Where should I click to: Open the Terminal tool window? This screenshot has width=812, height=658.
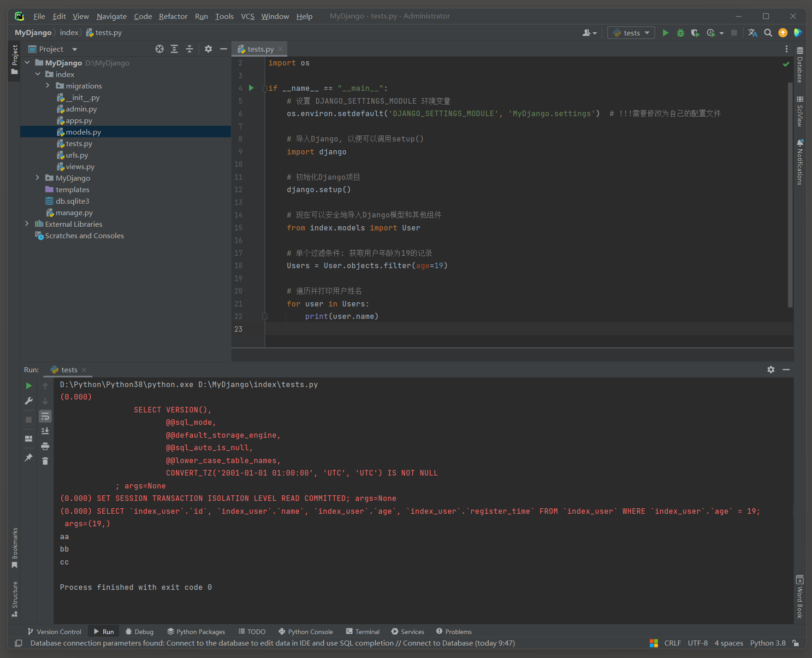pos(363,632)
